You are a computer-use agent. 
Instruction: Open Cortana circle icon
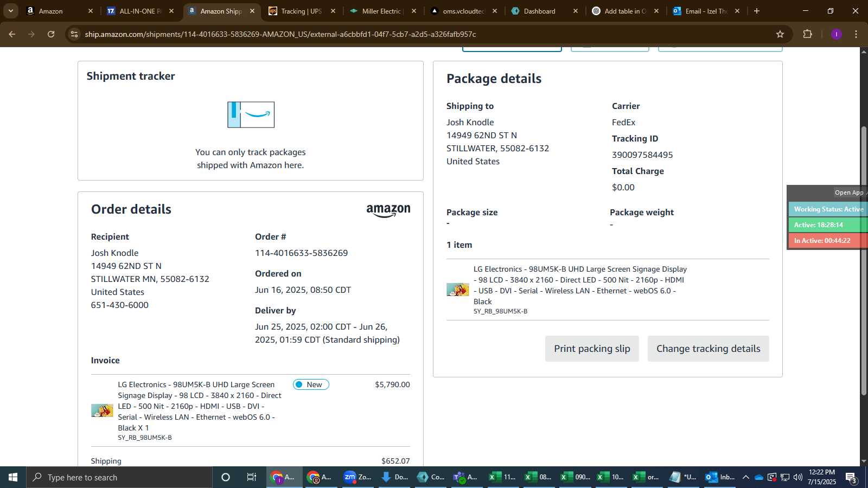(x=226, y=477)
